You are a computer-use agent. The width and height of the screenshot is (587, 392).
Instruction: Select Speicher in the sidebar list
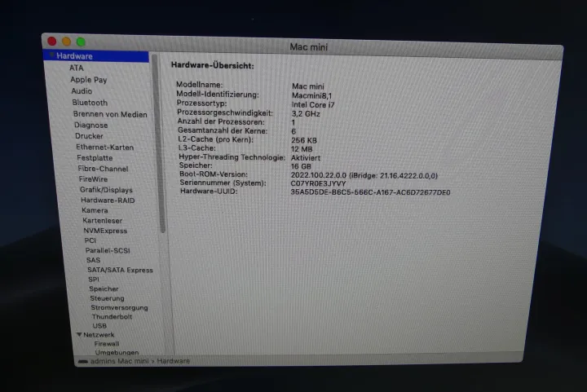point(104,288)
